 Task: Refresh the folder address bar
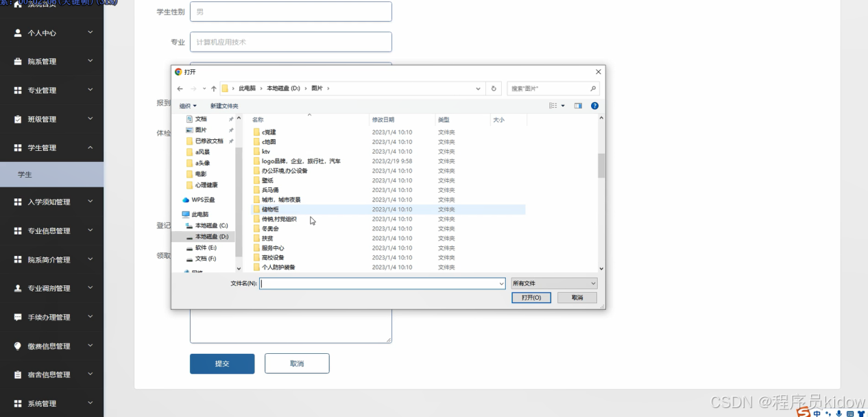point(494,88)
